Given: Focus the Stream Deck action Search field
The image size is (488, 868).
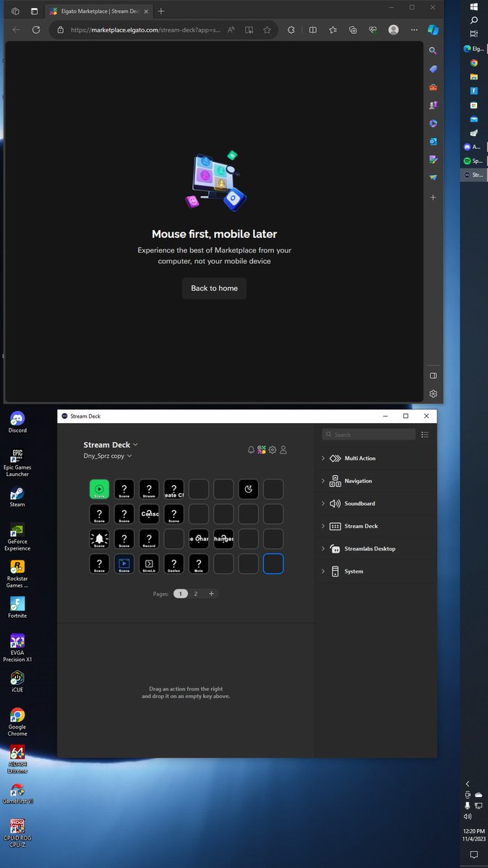Looking at the screenshot, I should pos(369,435).
